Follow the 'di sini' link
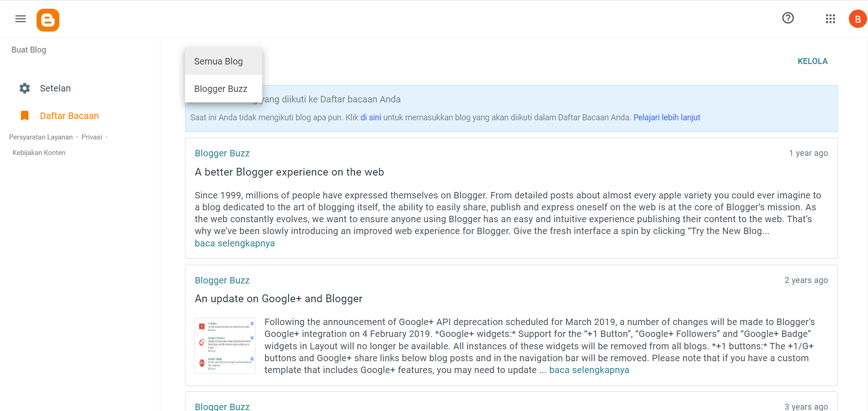Viewport: 868px width, 411px height. click(x=370, y=117)
